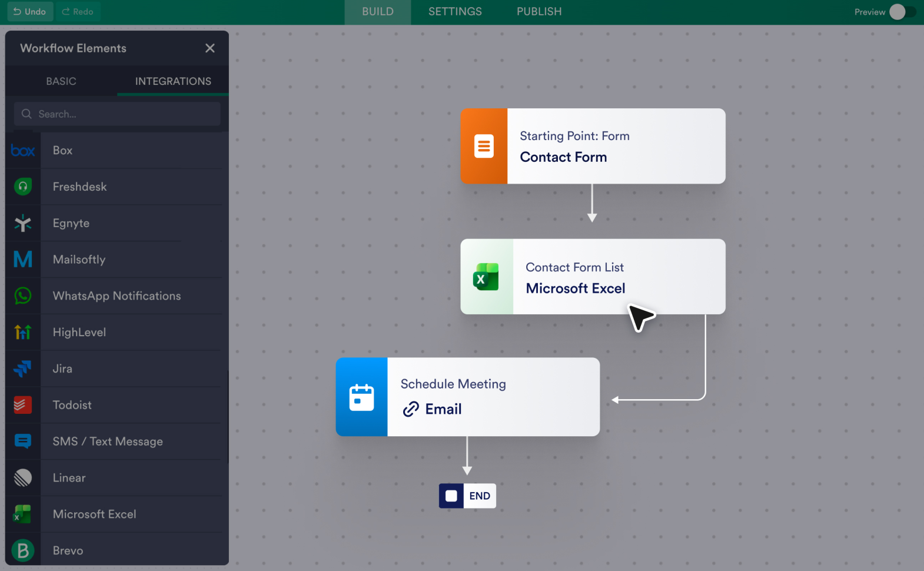Click the link icon beside Email
The image size is (924, 571).
coord(411,409)
